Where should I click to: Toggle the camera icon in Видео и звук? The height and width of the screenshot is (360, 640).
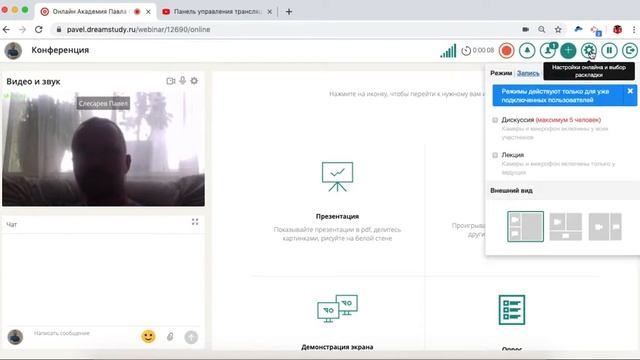[x=171, y=81]
